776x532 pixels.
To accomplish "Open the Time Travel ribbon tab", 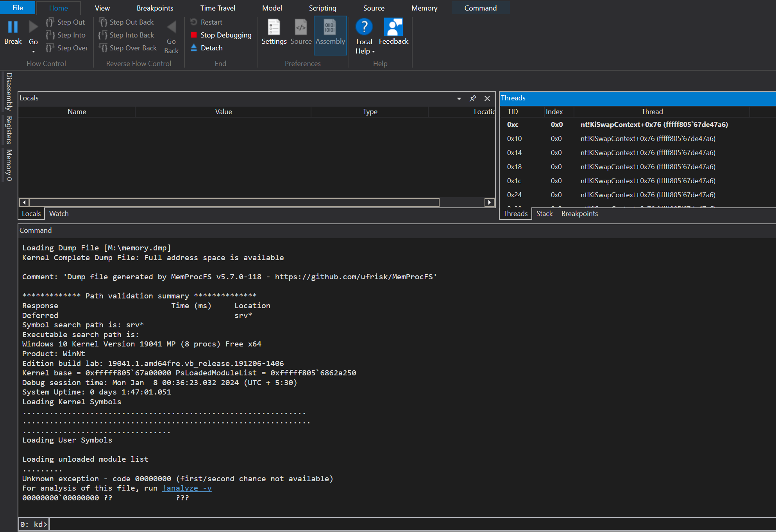I will click(x=218, y=8).
